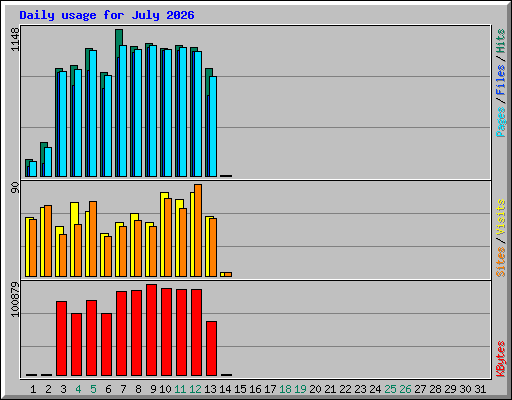Click day 24 on the x-axis
This screenshot has width=512, height=400.
(x=375, y=389)
